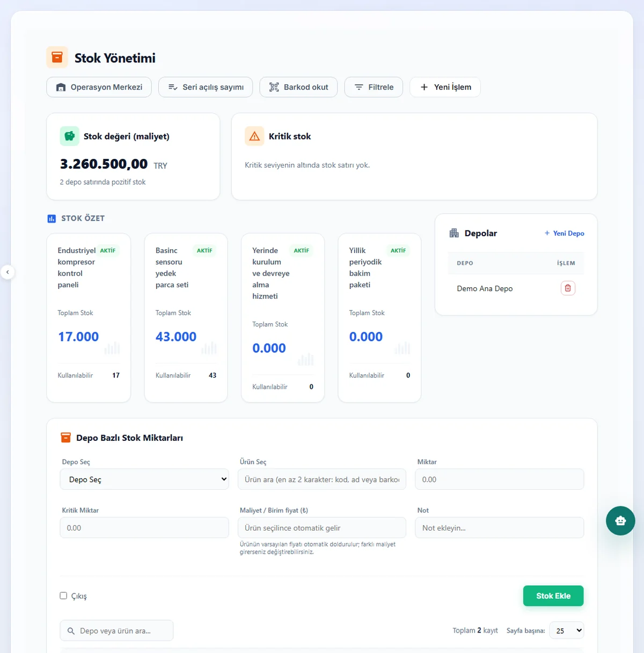Click the Barkod okut button

click(298, 87)
